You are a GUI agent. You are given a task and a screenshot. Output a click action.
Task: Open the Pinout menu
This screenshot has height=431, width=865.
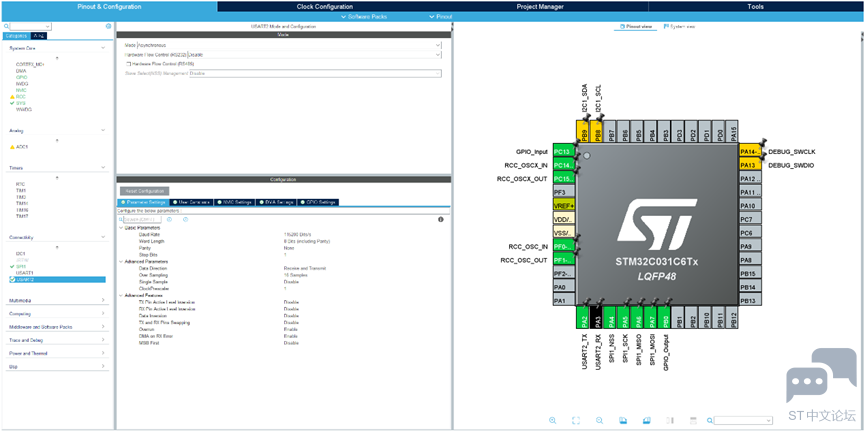coord(441,17)
